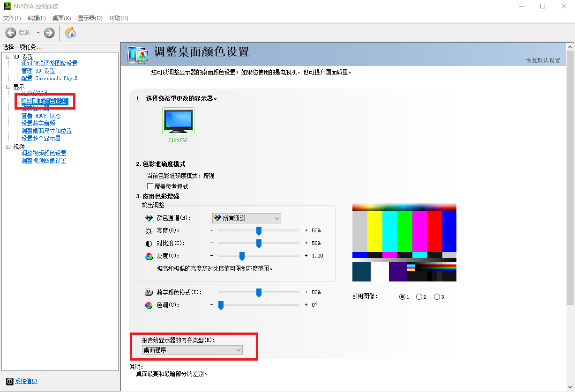Select the PJ25FA2 monitor icon
575x392 pixels.
tap(178, 121)
